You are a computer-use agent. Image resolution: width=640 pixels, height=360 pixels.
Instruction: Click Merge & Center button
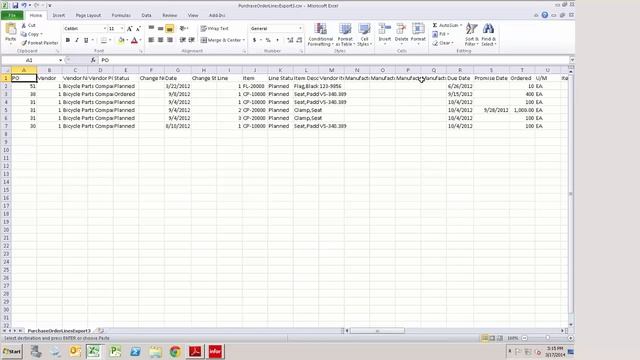[x=223, y=40]
